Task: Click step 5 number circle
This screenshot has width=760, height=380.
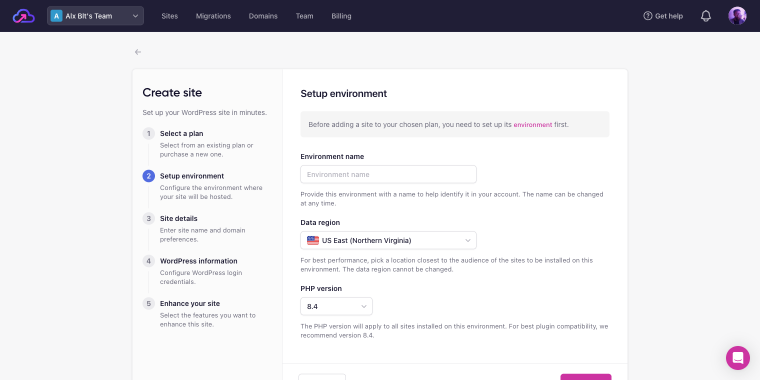Action: pos(148,303)
